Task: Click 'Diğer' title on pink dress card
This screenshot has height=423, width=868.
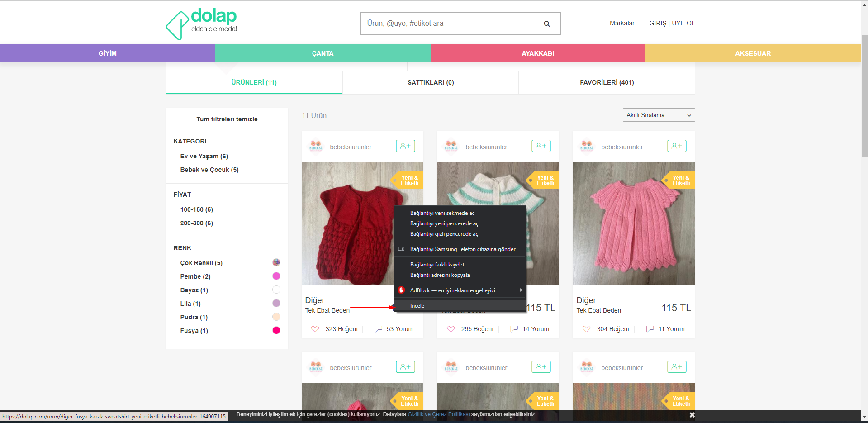Action: point(586,300)
